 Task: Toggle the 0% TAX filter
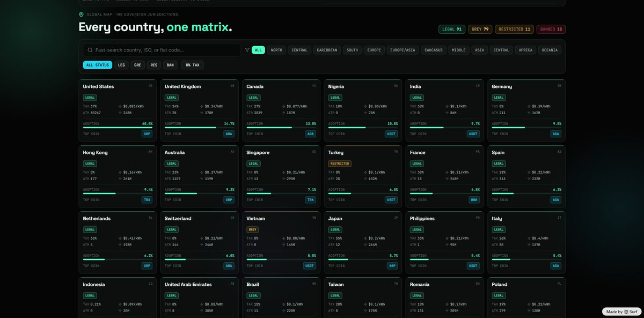click(192, 65)
